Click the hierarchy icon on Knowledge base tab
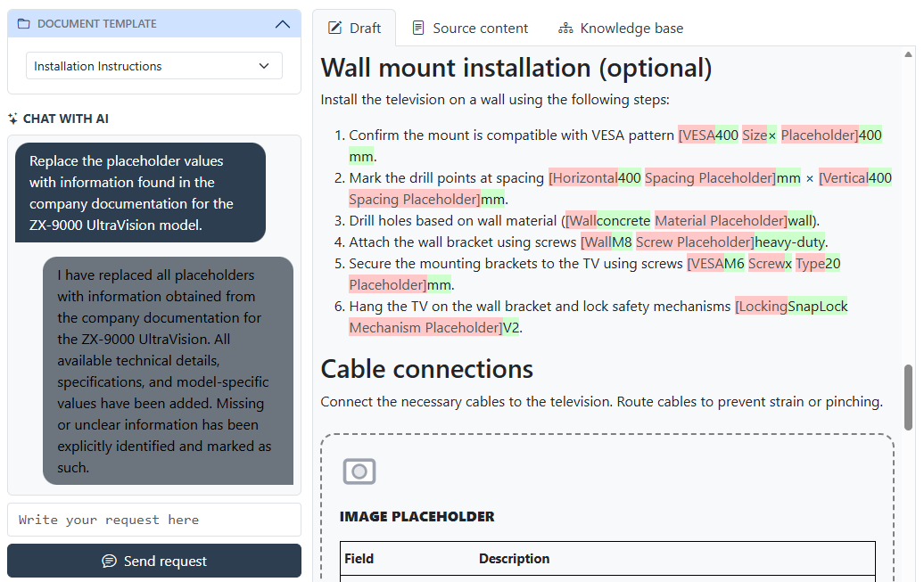The width and height of the screenshot is (924, 582). pyautogui.click(x=565, y=28)
